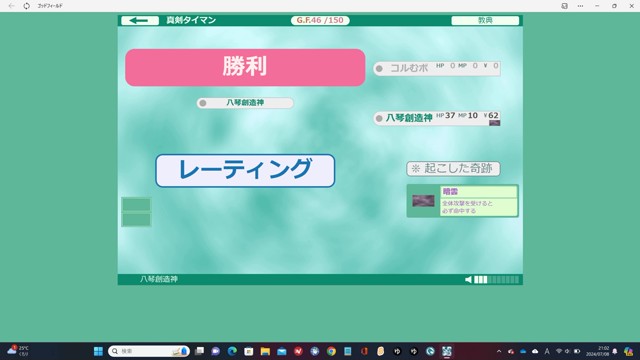Click the taskbar search field
This screenshot has height=360, width=640.
pyautogui.click(x=149, y=351)
